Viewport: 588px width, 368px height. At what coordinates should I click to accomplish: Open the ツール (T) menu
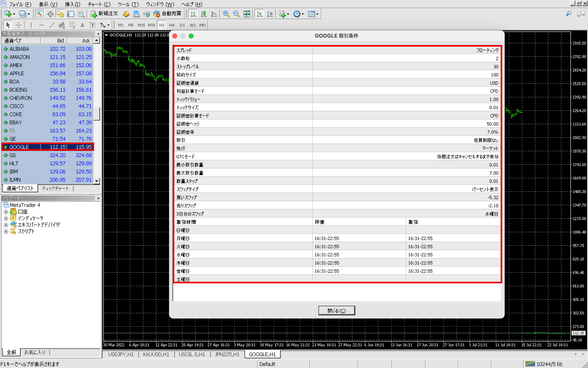pyautogui.click(x=128, y=4)
